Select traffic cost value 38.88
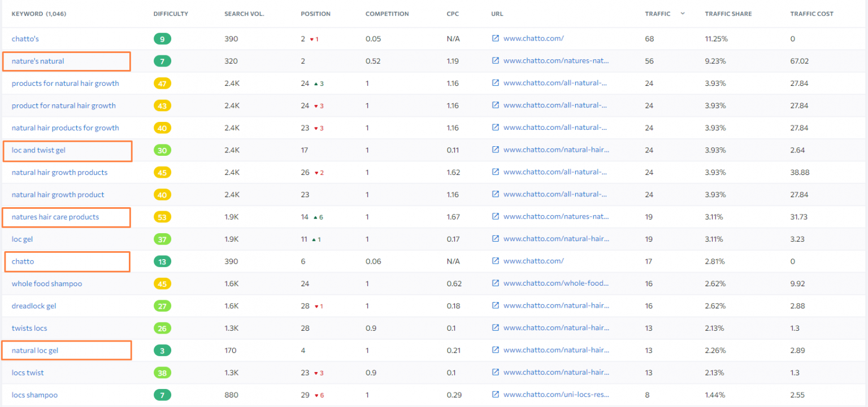This screenshot has height=407, width=868. click(x=800, y=172)
